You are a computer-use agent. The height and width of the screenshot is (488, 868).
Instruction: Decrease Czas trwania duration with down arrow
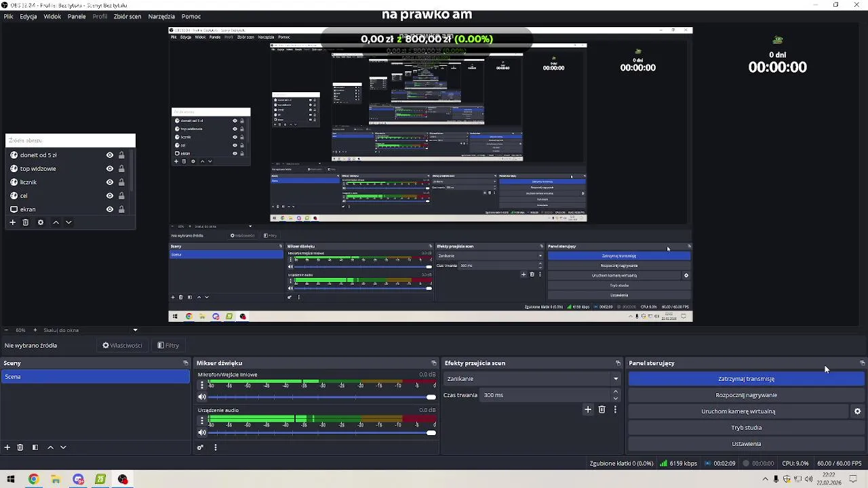[616, 399]
